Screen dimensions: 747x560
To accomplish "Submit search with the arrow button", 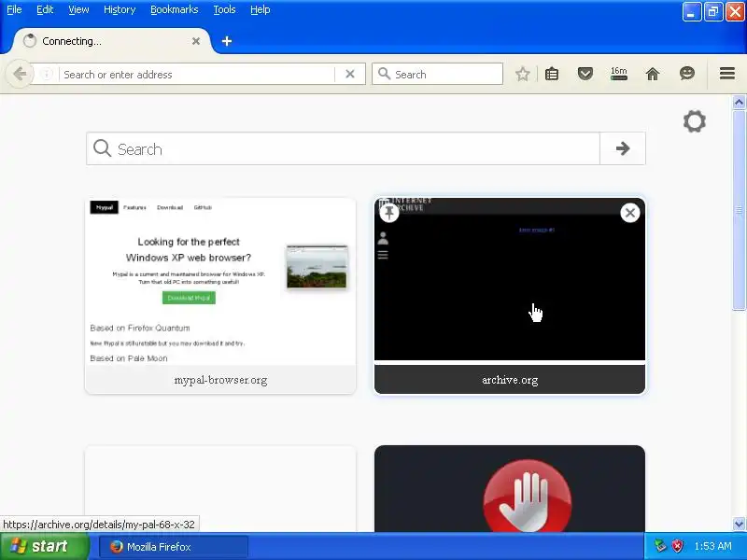I will pos(623,148).
